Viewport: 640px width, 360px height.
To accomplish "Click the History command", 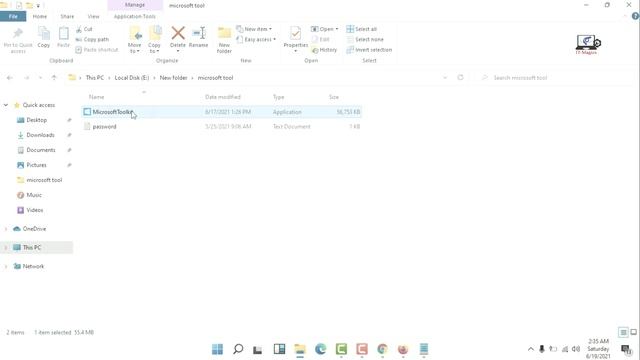I will click(x=324, y=50).
